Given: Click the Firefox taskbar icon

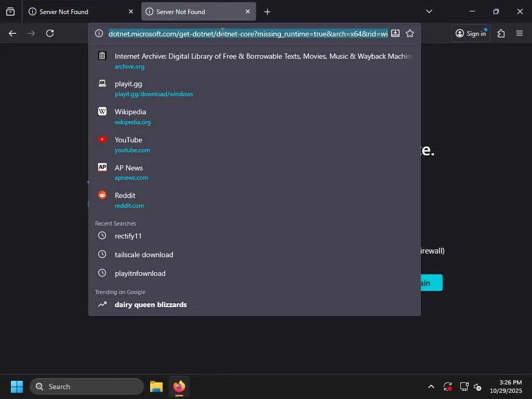Looking at the screenshot, I should point(179,387).
